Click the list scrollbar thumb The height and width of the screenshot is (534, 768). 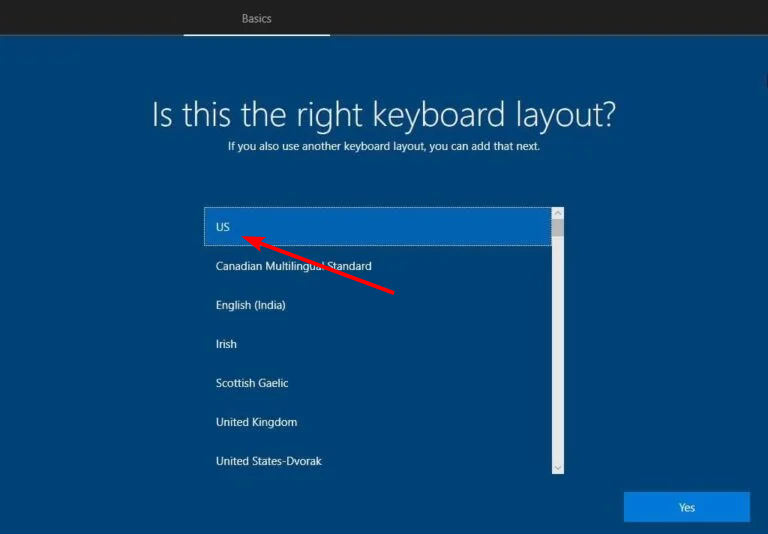557,228
